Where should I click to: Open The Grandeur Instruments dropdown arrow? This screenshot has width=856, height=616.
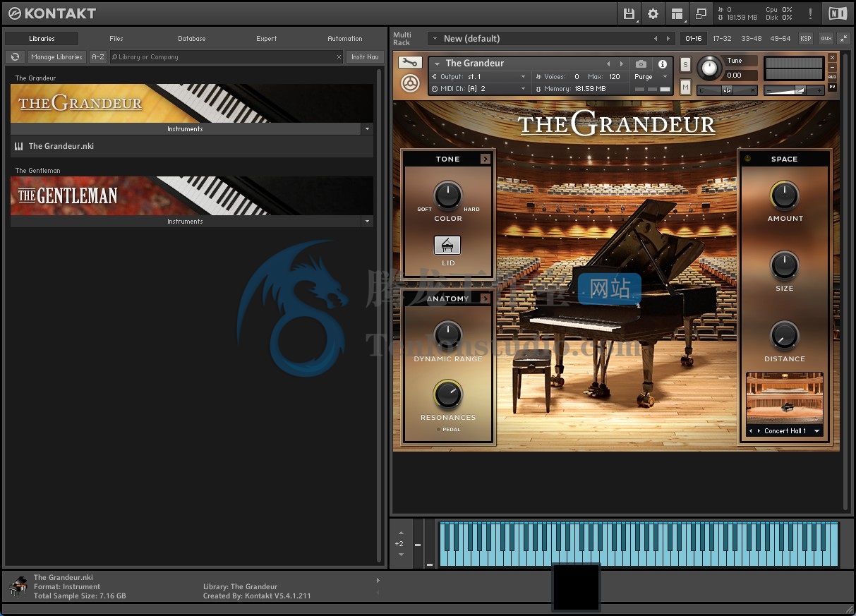click(366, 129)
